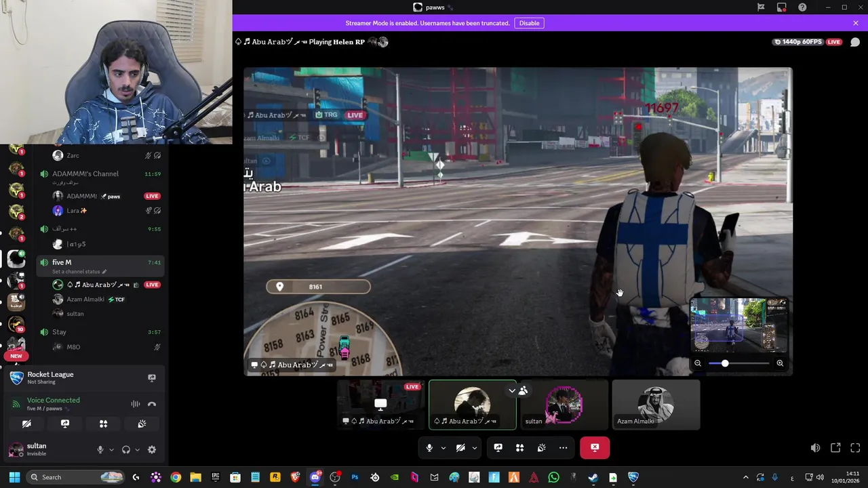Open Google Chrome from the taskbar
The image size is (868, 488).
pos(176,477)
